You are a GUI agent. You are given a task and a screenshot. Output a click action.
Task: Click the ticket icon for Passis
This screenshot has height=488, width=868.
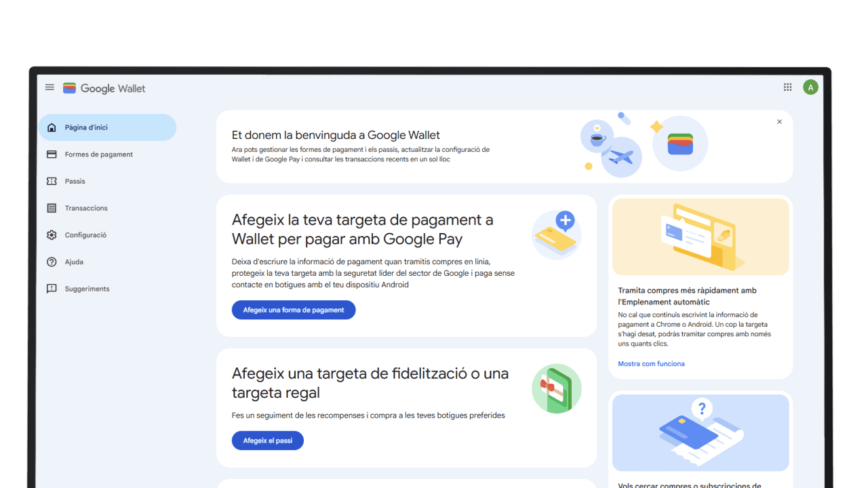pos(52,181)
